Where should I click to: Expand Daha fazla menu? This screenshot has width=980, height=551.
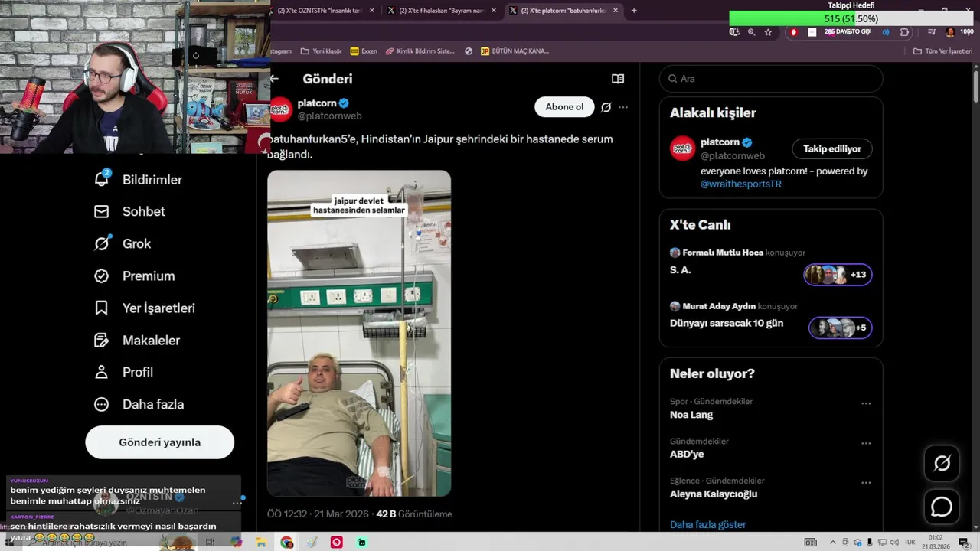point(138,404)
